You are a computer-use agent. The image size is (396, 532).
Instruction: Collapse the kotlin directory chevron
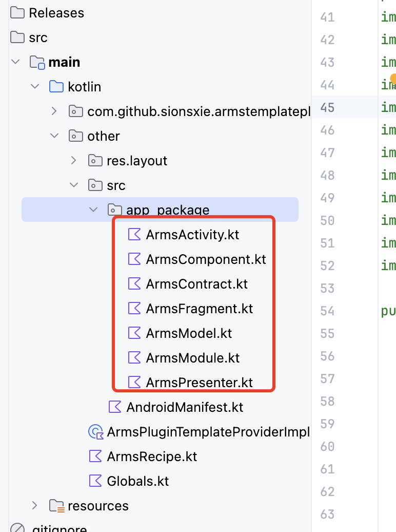point(35,87)
